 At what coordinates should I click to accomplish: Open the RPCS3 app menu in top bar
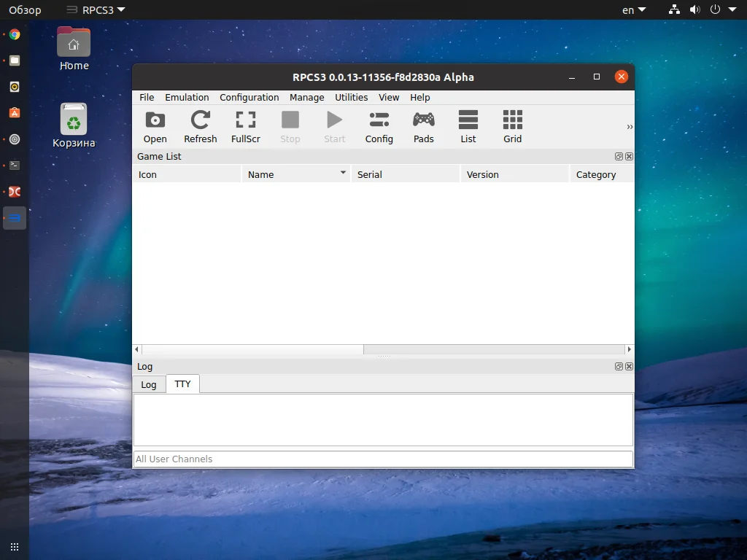(96, 10)
